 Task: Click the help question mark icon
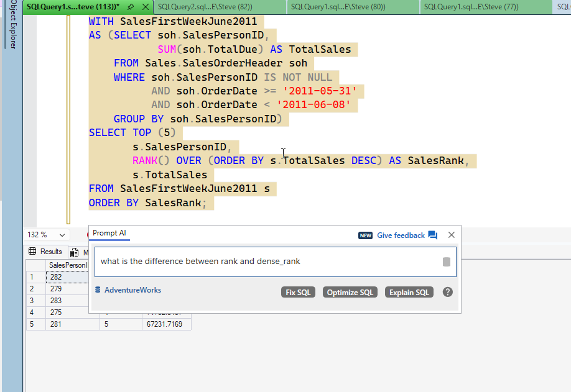coord(447,292)
